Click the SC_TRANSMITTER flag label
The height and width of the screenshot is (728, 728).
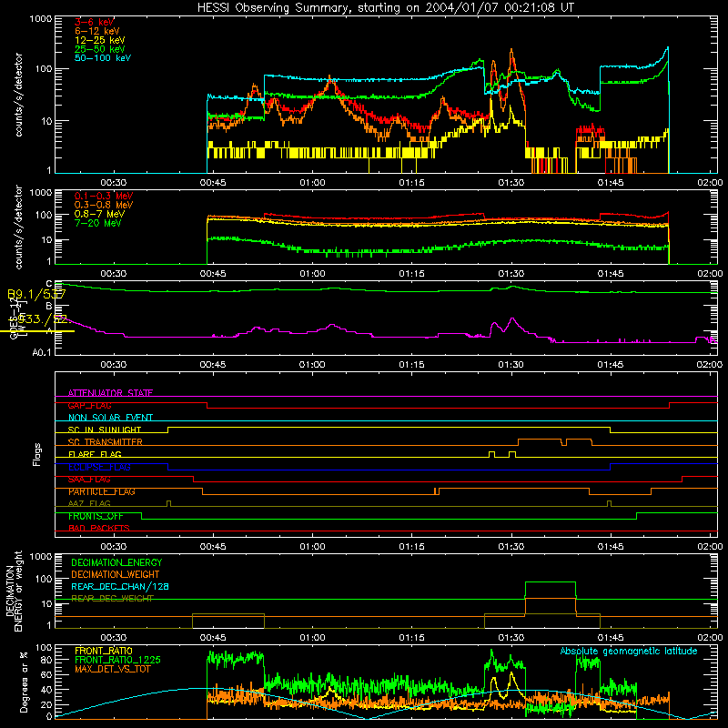click(106, 442)
